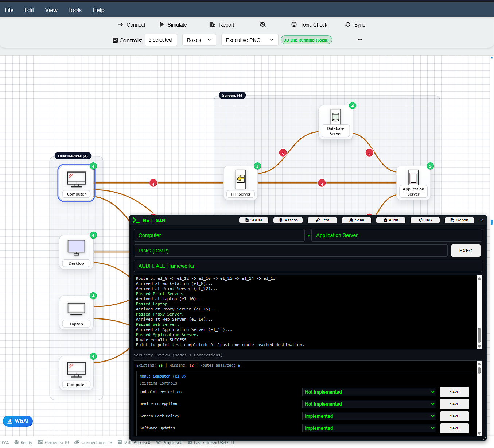
Task: Click the Simulate play icon
Action: 162,24
